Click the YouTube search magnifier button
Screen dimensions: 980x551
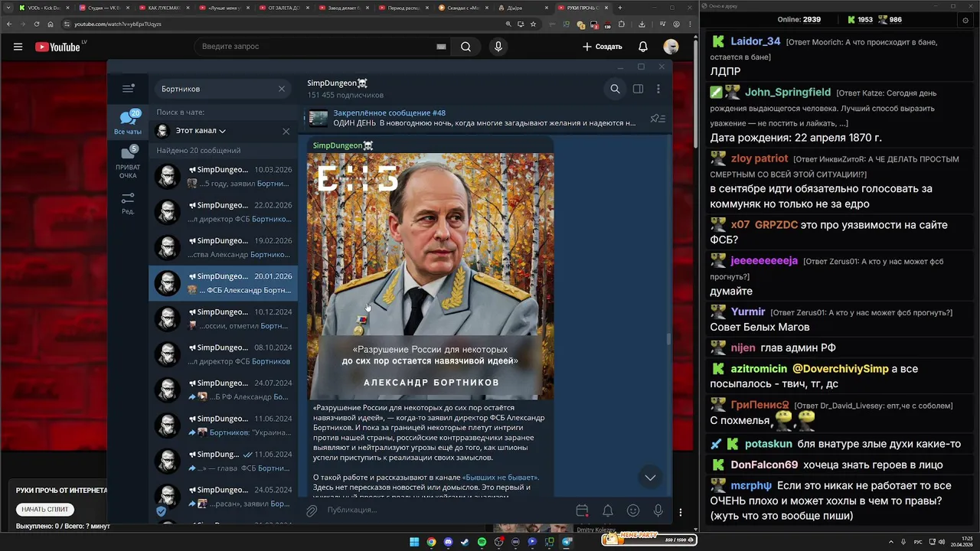coord(465,47)
